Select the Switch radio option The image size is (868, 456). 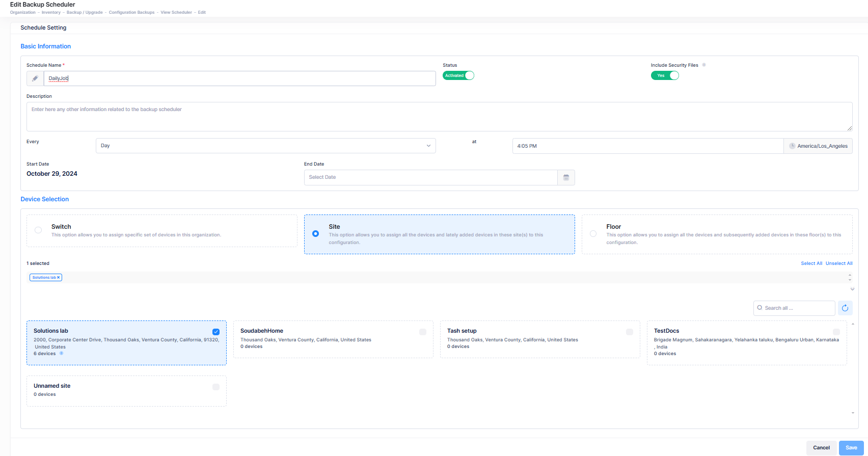pyautogui.click(x=38, y=230)
